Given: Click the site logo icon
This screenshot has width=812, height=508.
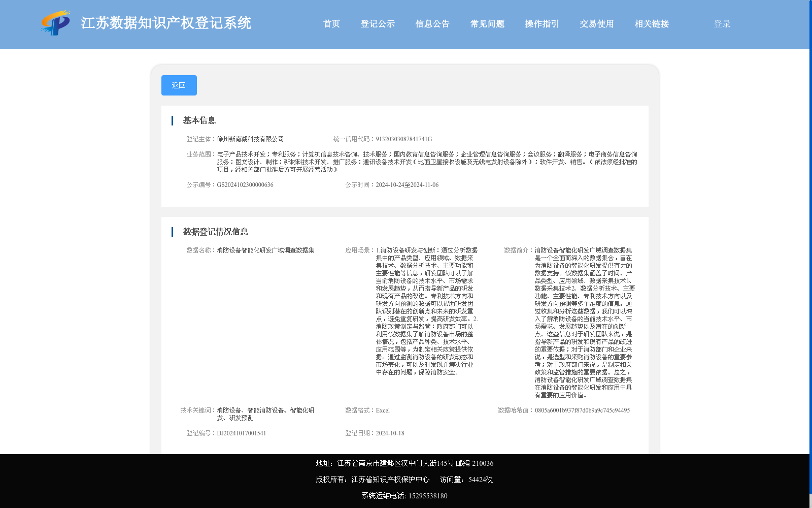Looking at the screenshot, I should tap(55, 23).
